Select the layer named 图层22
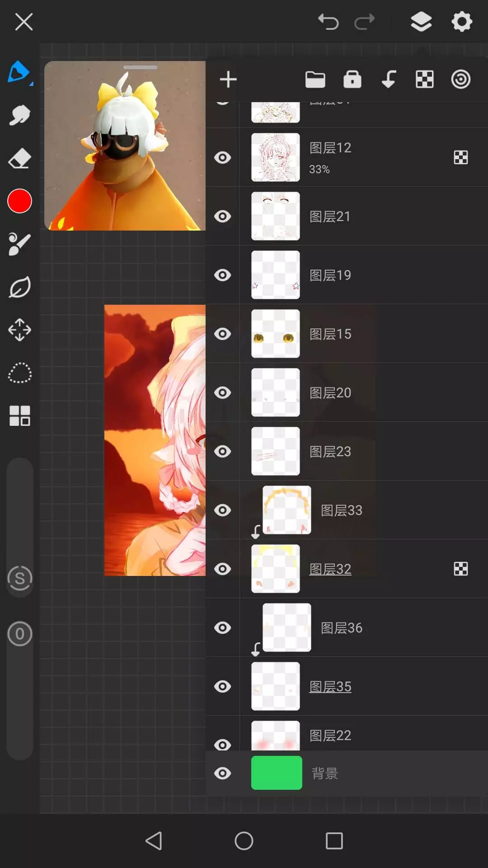The image size is (488, 868). pos(330,735)
